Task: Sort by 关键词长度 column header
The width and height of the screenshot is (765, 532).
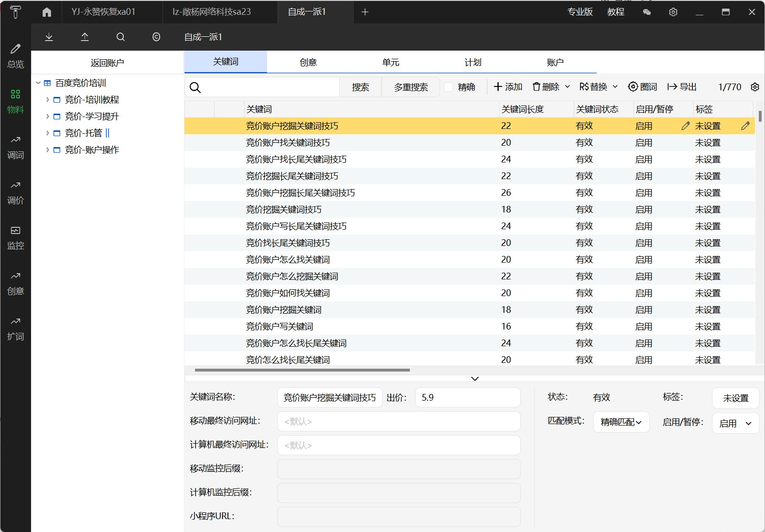Action: point(536,109)
